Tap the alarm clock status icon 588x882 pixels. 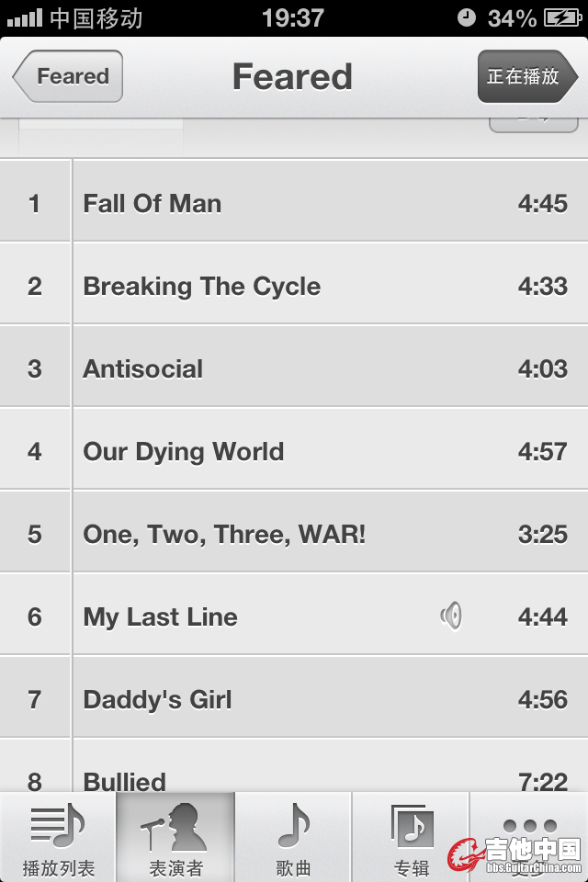(466, 18)
